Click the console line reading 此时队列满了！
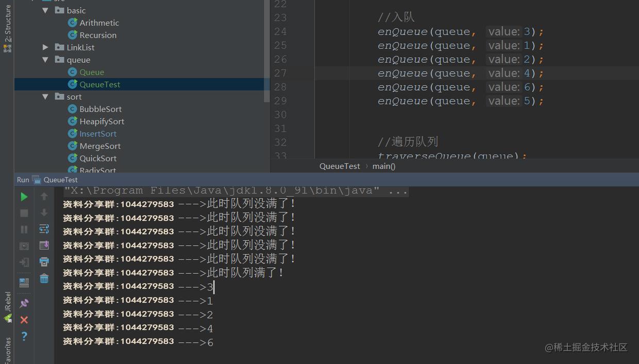This screenshot has height=364, width=639. tap(174, 272)
